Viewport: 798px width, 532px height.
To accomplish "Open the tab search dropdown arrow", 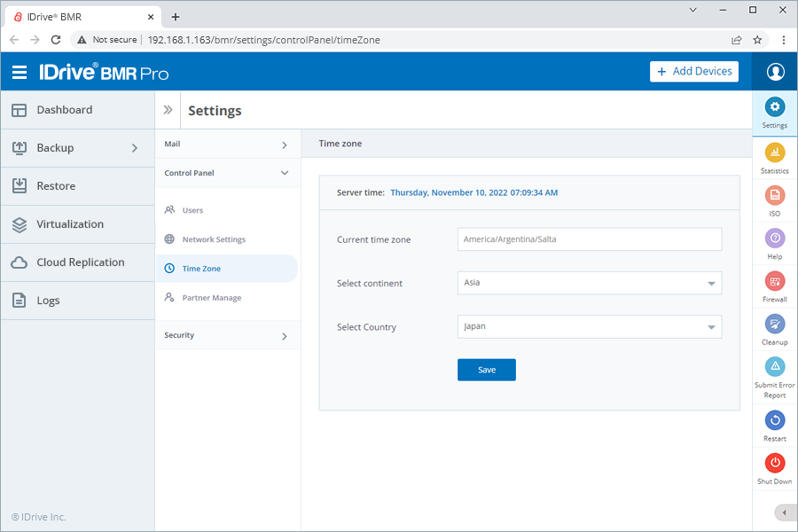I will (692, 10).
